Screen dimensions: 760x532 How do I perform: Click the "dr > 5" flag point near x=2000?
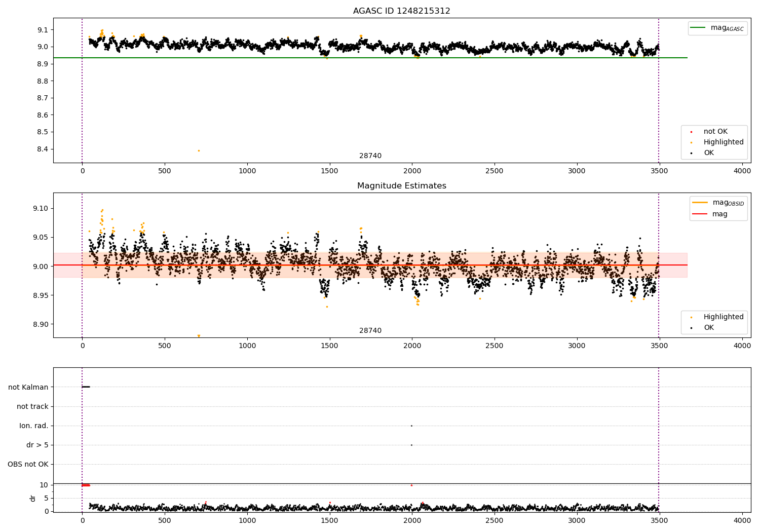(411, 445)
